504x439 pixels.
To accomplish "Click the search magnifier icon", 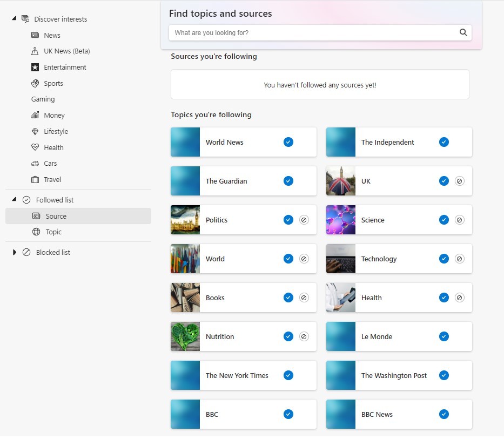I will (463, 32).
